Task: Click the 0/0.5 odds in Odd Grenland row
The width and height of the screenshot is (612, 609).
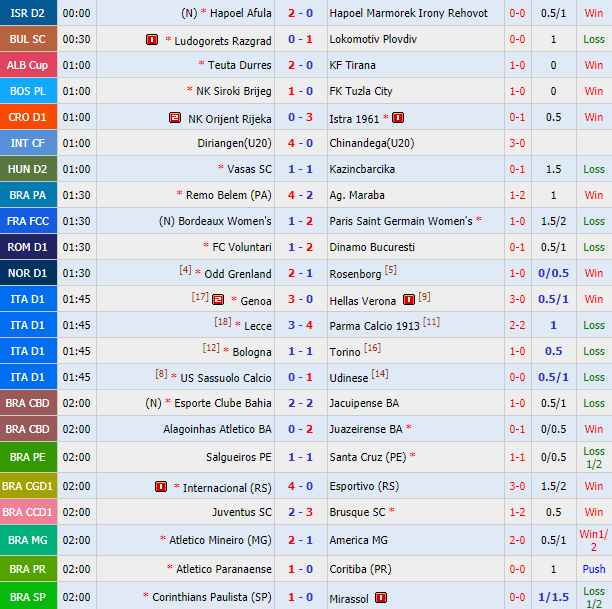Action: click(553, 273)
